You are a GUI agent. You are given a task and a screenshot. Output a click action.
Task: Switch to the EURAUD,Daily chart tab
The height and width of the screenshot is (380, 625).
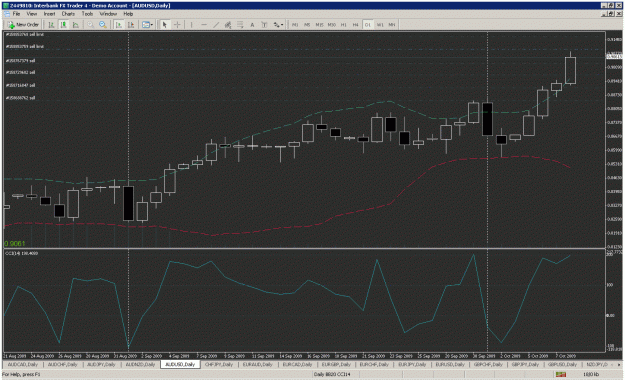coord(257,364)
